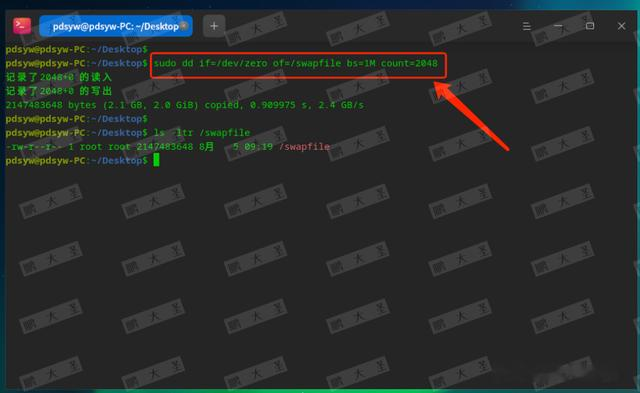This screenshot has width=640, height=393.
Task: Open a new tab with the plus button
Action: (x=214, y=26)
